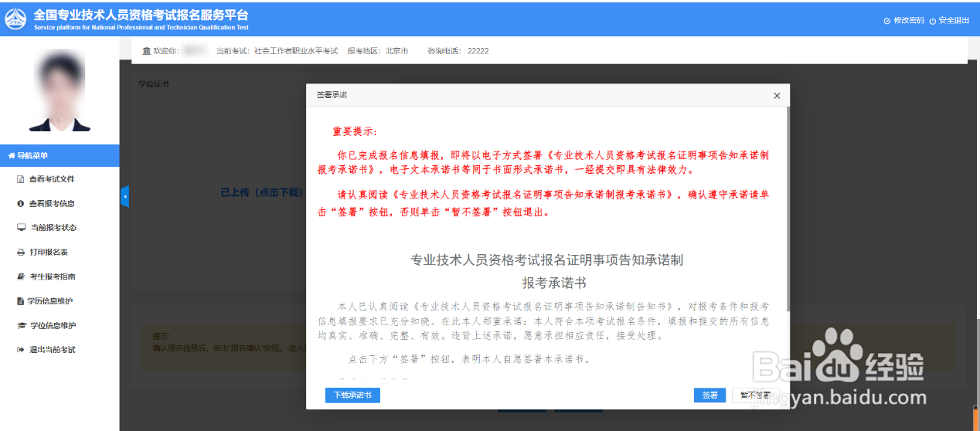Click the 修改密码 link
This screenshot has width=980, height=431.
909,20
